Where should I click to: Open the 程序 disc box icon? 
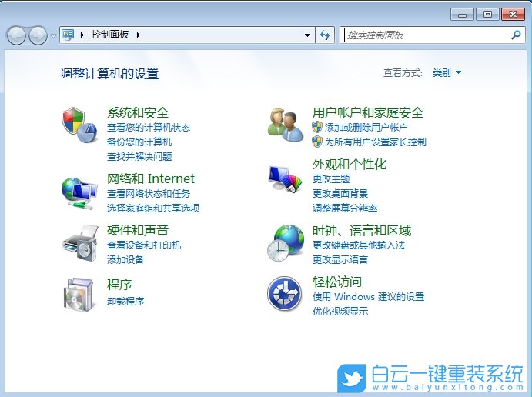tap(79, 294)
